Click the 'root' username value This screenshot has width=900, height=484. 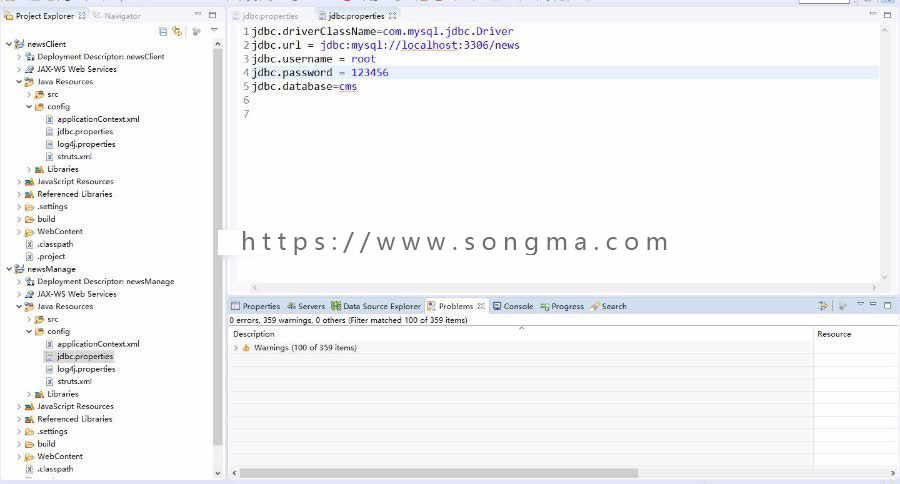tap(363, 59)
